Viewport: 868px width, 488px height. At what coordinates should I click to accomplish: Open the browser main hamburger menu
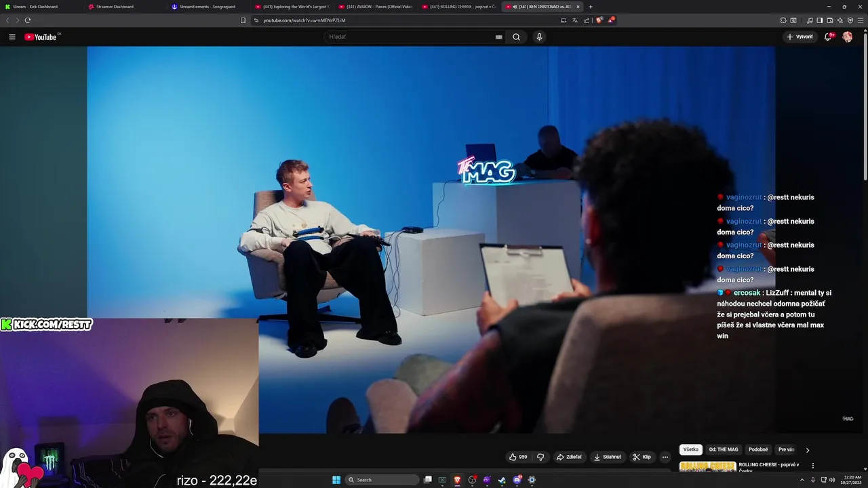click(x=861, y=20)
